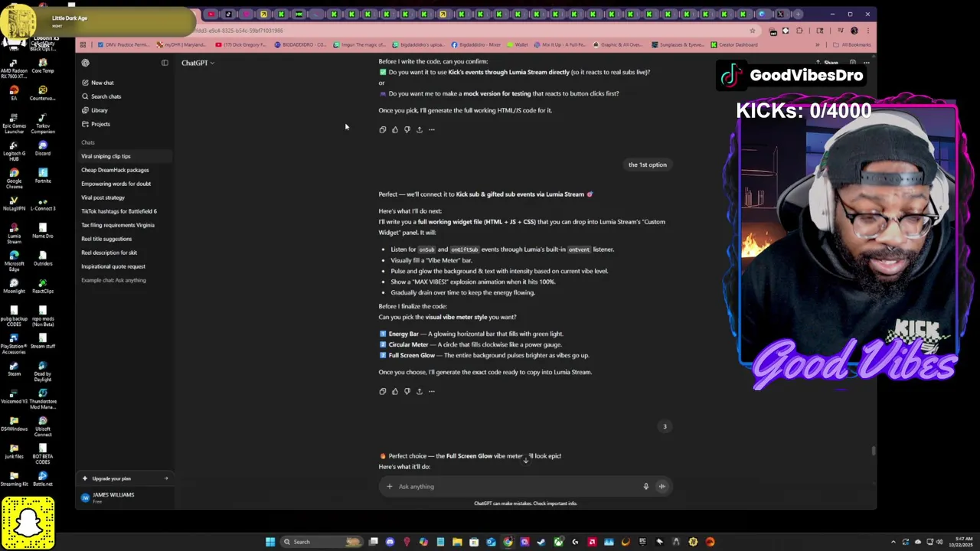This screenshot has height=551, width=980.
Task: Open File Explorer from the taskbar
Action: pyautogui.click(x=457, y=542)
